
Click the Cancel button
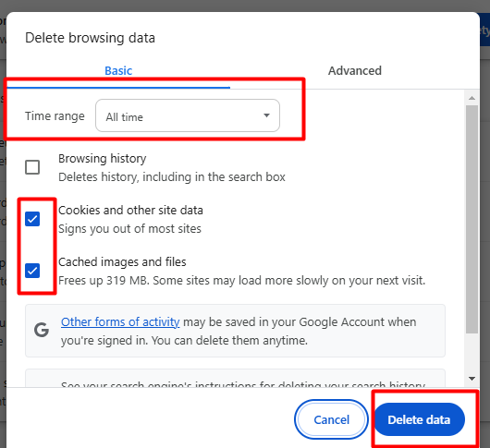331,419
